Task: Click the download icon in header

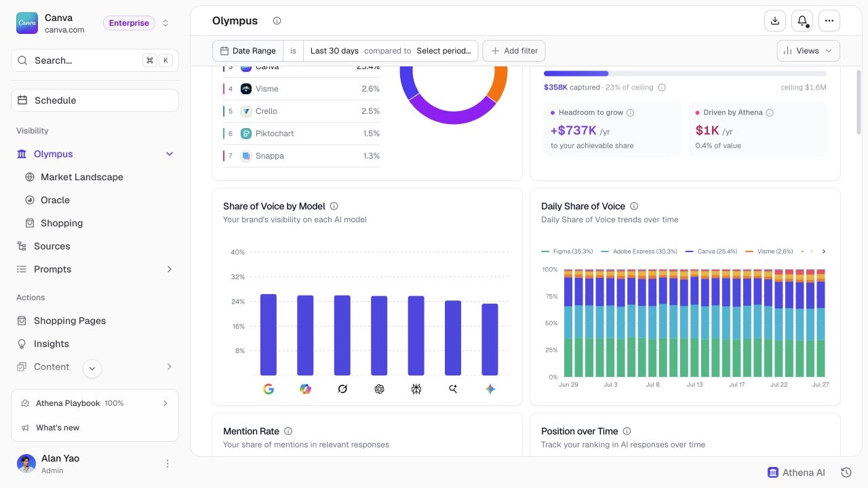Action: pyautogui.click(x=775, y=21)
